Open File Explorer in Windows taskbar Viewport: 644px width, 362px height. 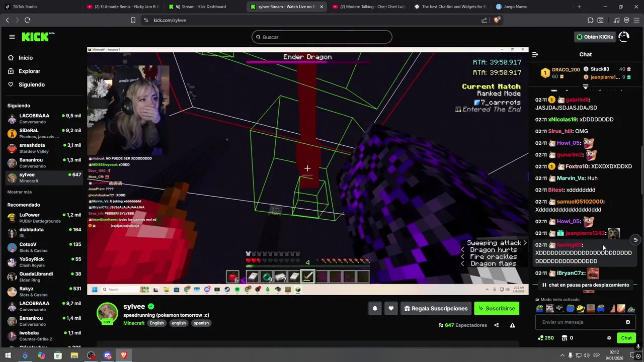click(74, 355)
